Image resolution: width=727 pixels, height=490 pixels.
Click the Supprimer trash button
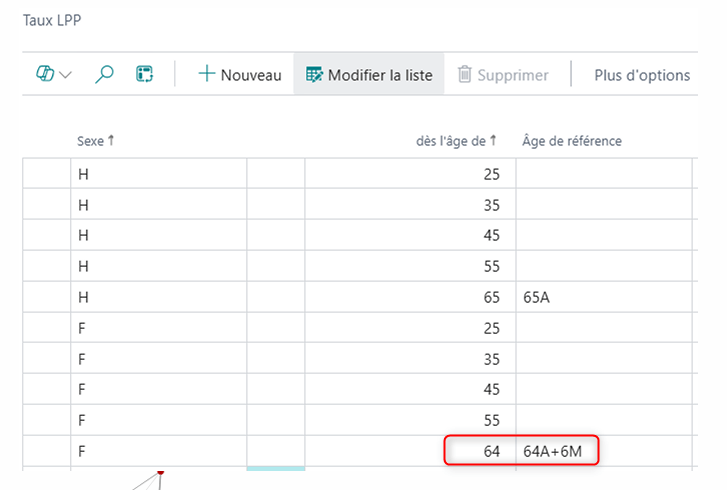click(503, 74)
